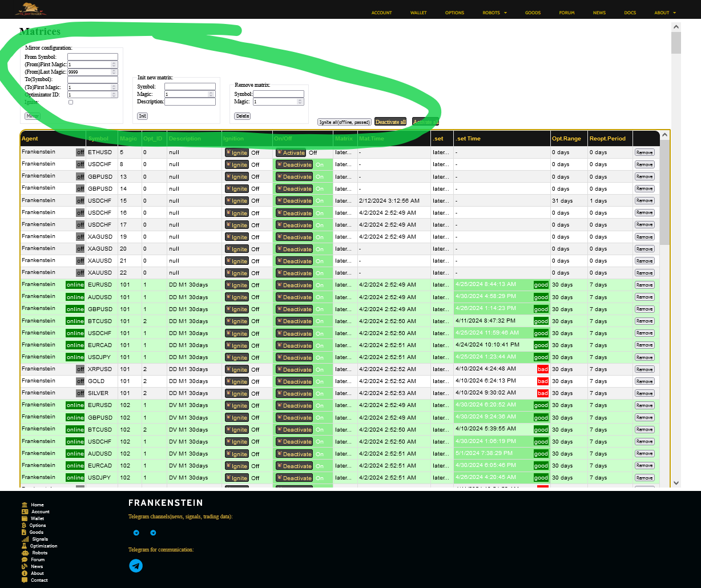Image resolution: width=701 pixels, height=588 pixels.
Task: Click the Optimization flask icon in footer
Action: 25,546
